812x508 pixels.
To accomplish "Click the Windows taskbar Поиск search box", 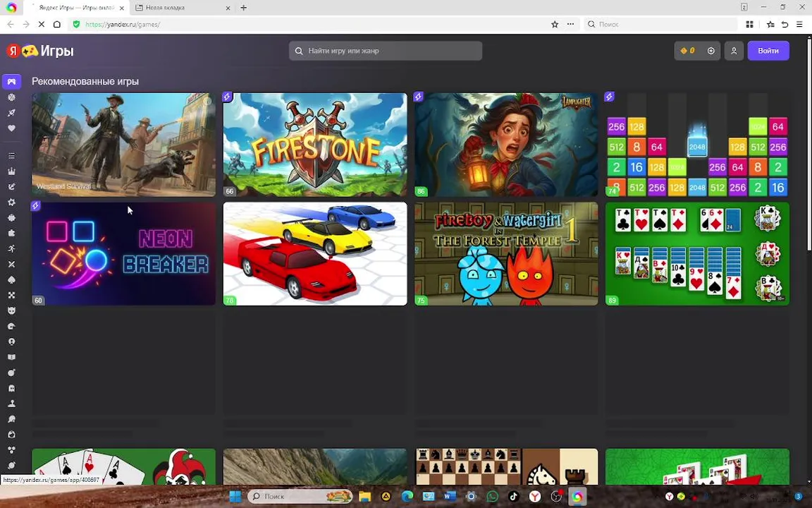I will coord(300,496).
